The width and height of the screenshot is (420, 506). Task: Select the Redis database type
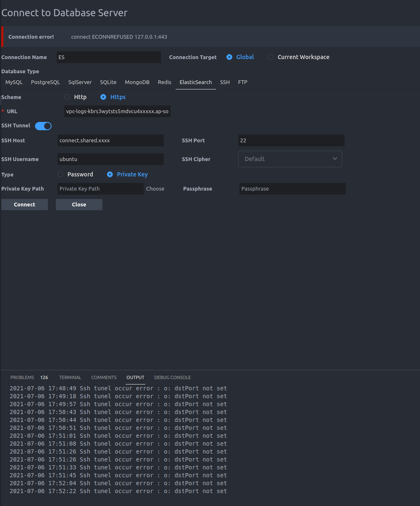164,82
